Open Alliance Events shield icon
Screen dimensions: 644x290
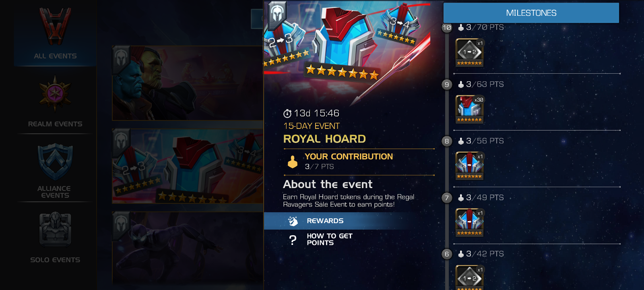pos(55,162)
